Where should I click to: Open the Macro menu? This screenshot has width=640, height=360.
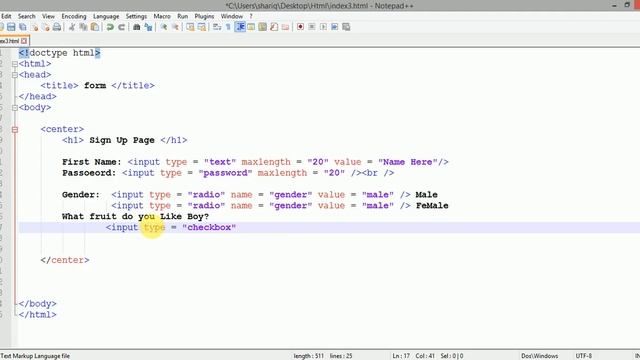162,16
